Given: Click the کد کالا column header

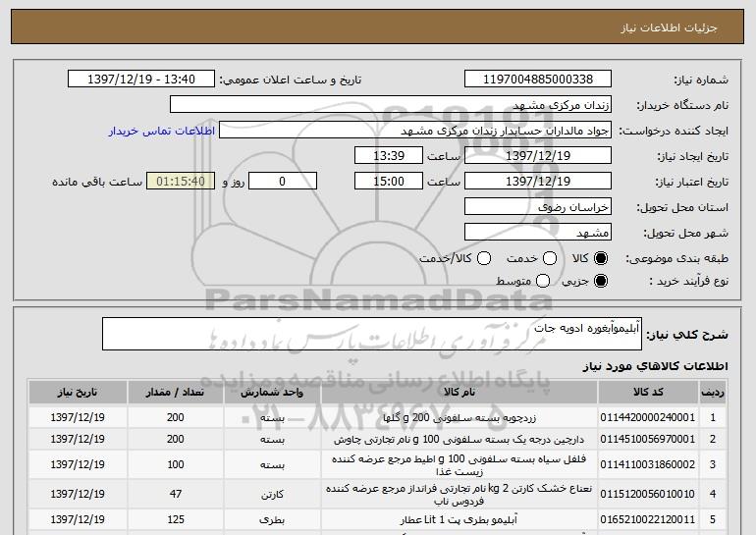Looking at the screenshot, I should 648,393.
